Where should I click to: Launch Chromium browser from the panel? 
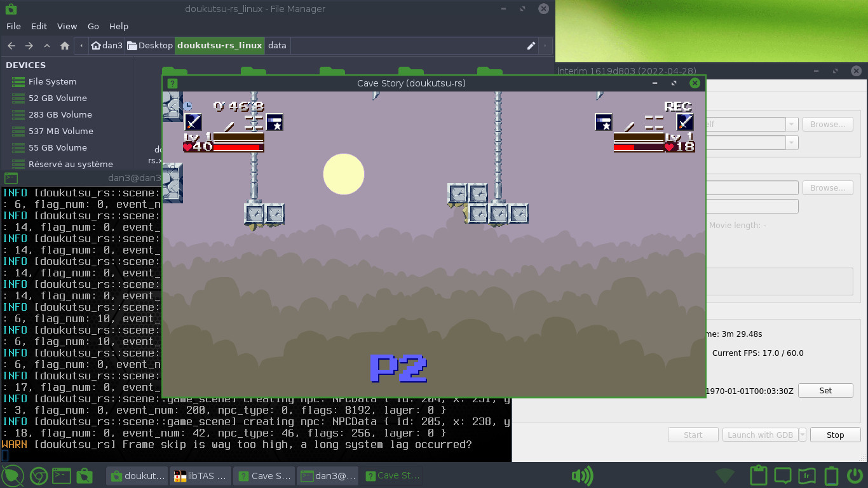coord(37,475)
